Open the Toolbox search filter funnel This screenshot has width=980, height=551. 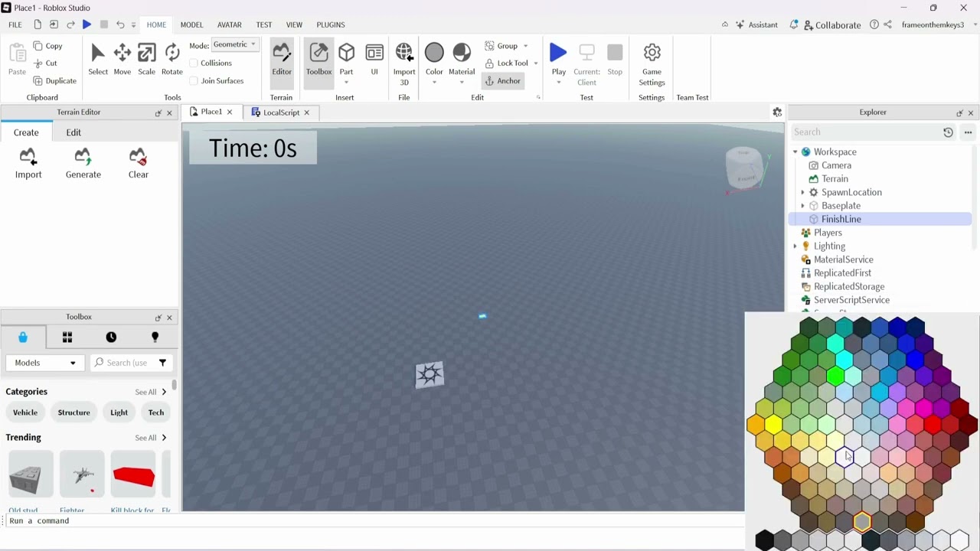(x=162, y=363)
